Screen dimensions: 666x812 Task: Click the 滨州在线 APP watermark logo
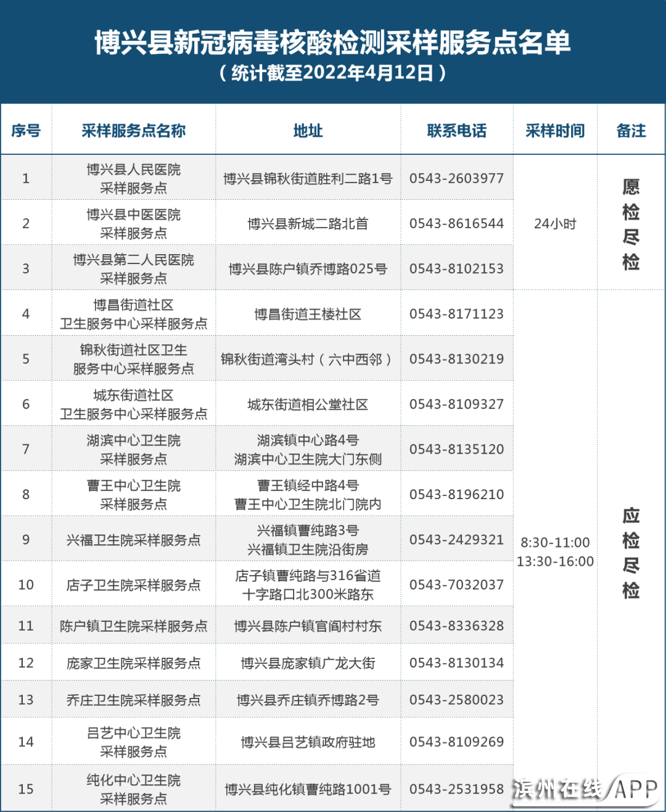[586, 789]
